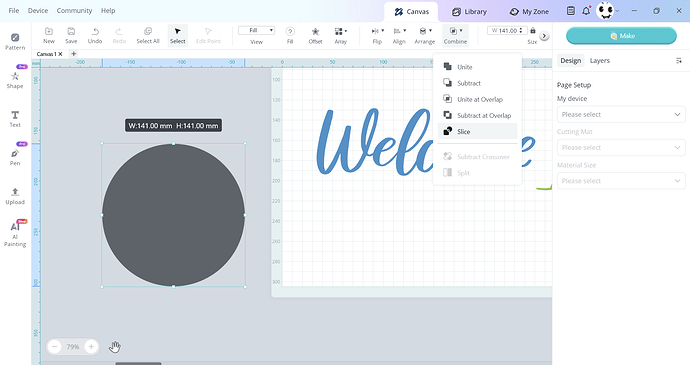This screenshot has height=365, width=690.
Task: Open the Upload tool
Action: click(15, 196)
